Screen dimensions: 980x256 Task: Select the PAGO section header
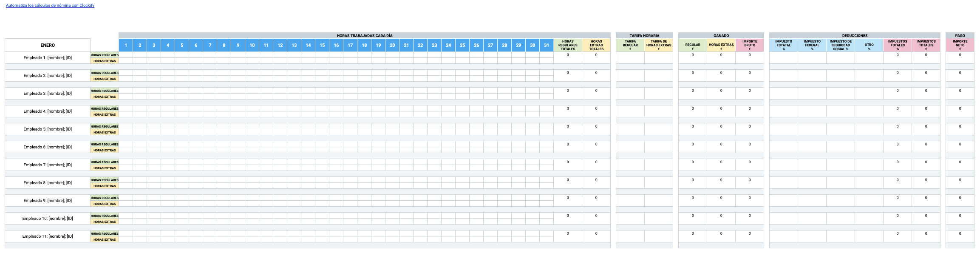pos(960,36)
